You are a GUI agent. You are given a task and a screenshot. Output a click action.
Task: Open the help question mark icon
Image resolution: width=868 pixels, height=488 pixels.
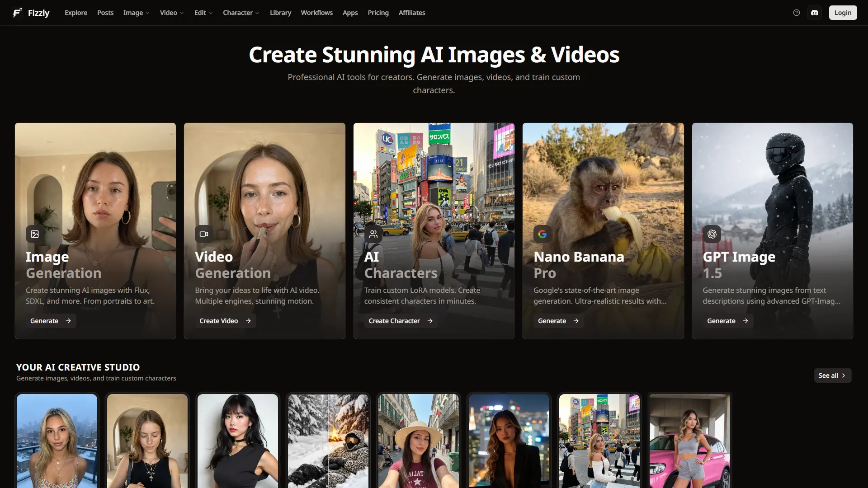[797, 13]
